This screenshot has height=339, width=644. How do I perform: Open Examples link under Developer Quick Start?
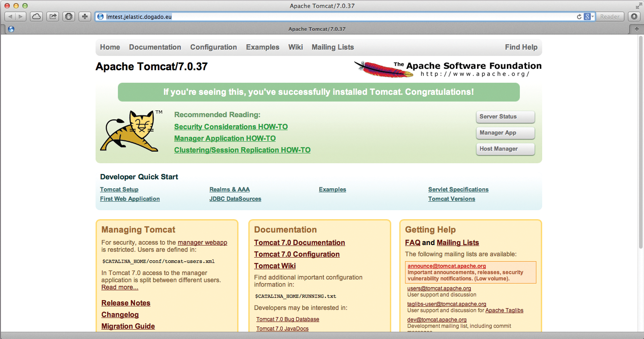(332, 189)
